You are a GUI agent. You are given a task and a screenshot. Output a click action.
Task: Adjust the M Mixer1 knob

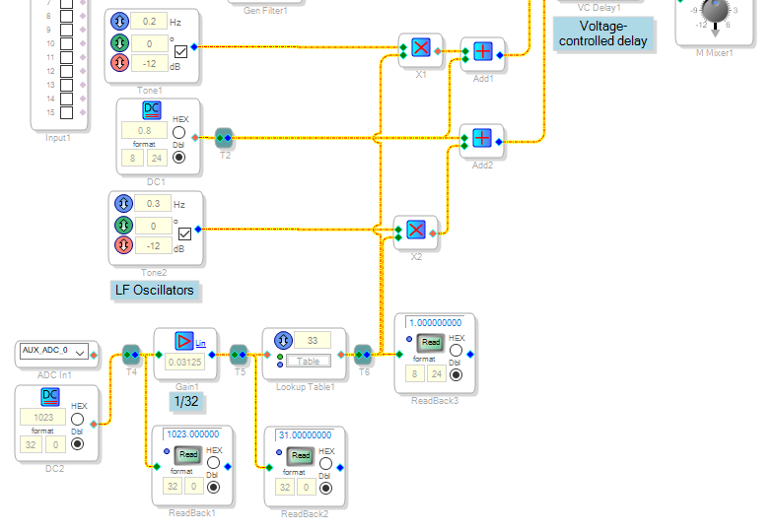(x=715, y=11)
